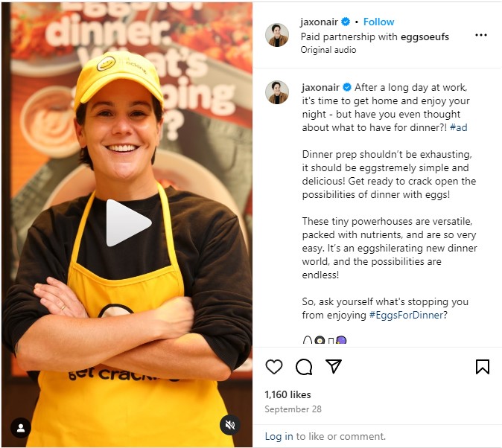502x448 pixels.
Task: Open the eggsoeufs partner profile
Action: [x=425, y=36]
